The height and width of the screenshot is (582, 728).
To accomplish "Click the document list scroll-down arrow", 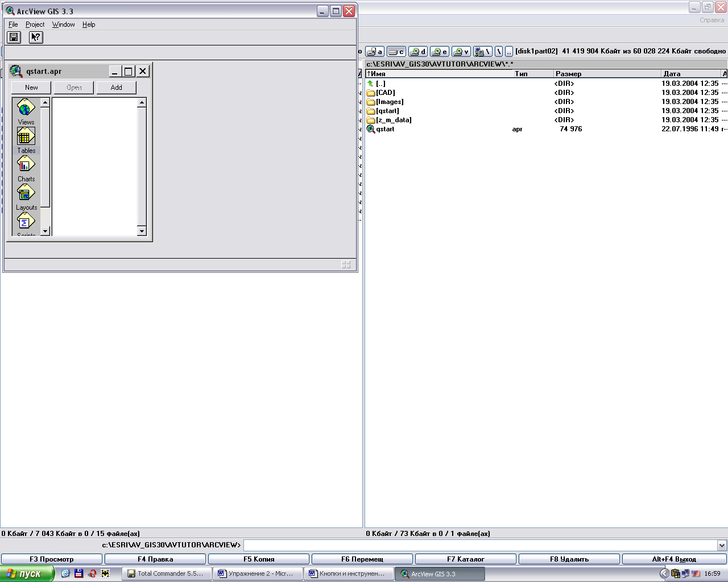I will 142,231.
